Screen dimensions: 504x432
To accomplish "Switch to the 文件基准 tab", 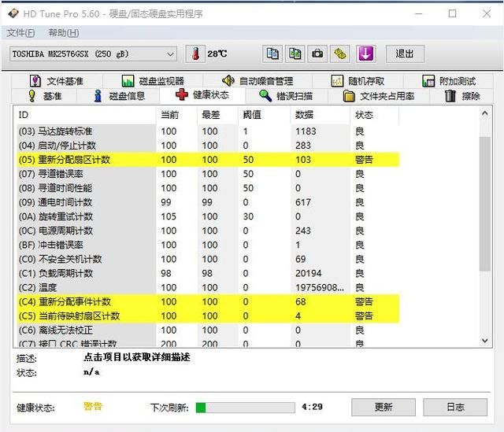I will pyautogui.click(x=57, y=81).
